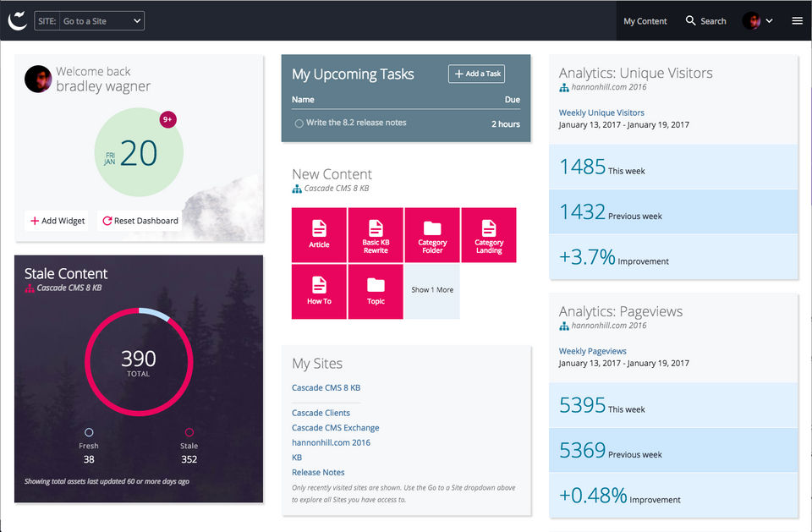The image size is (812, 532).
Task: Click the Stale Content widget title
Action: pyautogui.click(x=66, y=273)
